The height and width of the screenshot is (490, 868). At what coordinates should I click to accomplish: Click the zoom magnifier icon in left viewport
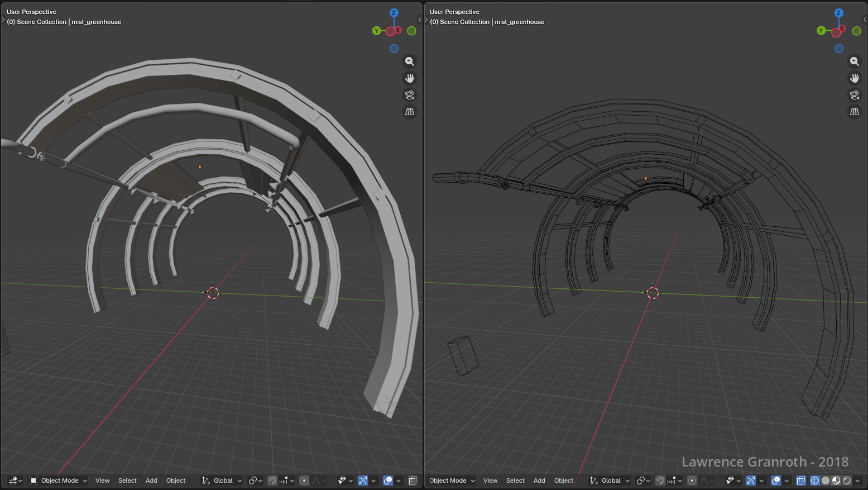point(410,61)
